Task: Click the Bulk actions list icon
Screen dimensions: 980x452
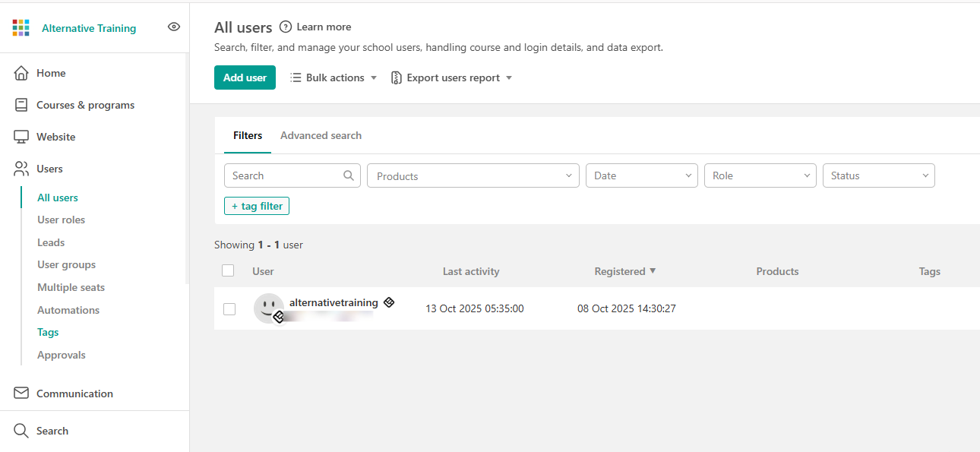Action: [296, 77]
